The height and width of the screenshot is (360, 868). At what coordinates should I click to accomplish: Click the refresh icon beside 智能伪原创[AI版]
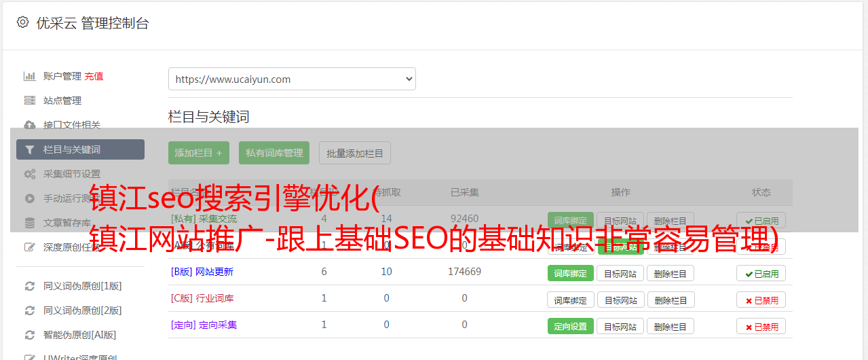(x=30, y=335)
